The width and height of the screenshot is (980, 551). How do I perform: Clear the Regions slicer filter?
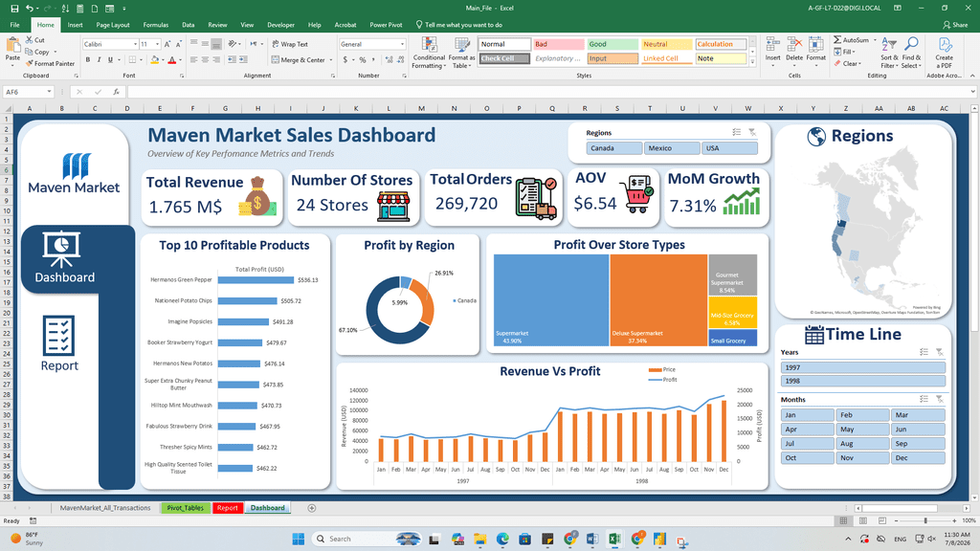click(752, 132)
